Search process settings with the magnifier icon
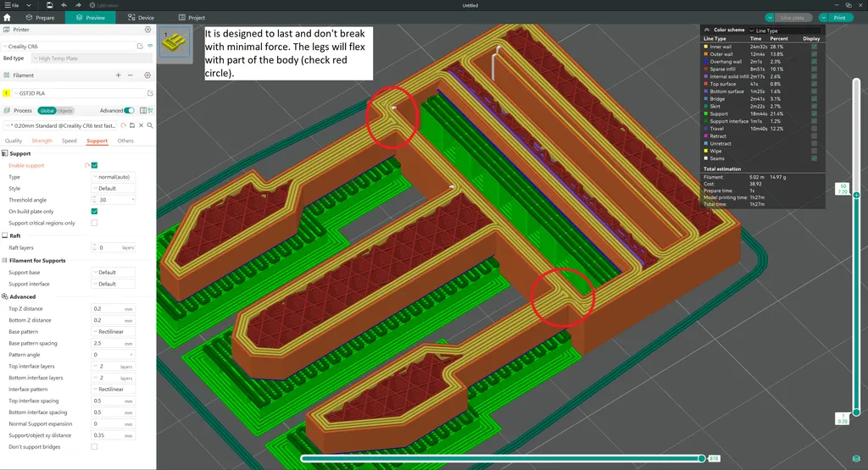This screenshot has width=868, height=470. (150, 125)
